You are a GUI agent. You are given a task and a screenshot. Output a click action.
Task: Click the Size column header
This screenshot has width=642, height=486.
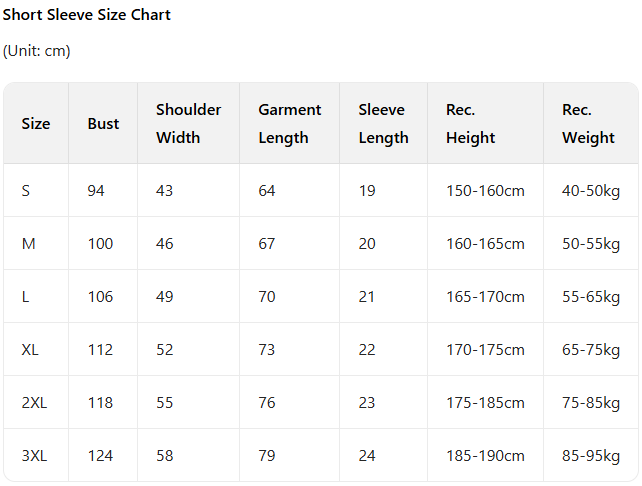[x=36, y=124]
